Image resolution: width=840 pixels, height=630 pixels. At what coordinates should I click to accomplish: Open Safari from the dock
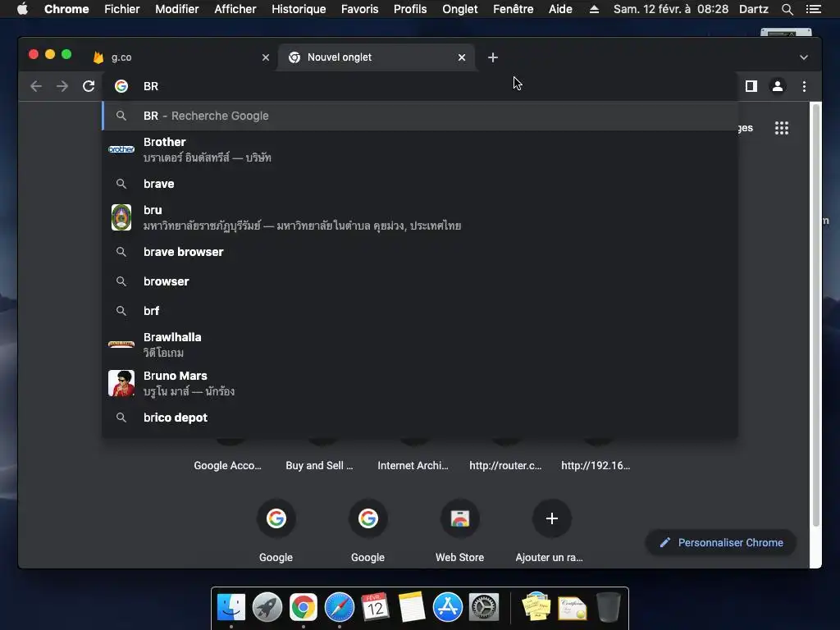(x=340, y=608)
